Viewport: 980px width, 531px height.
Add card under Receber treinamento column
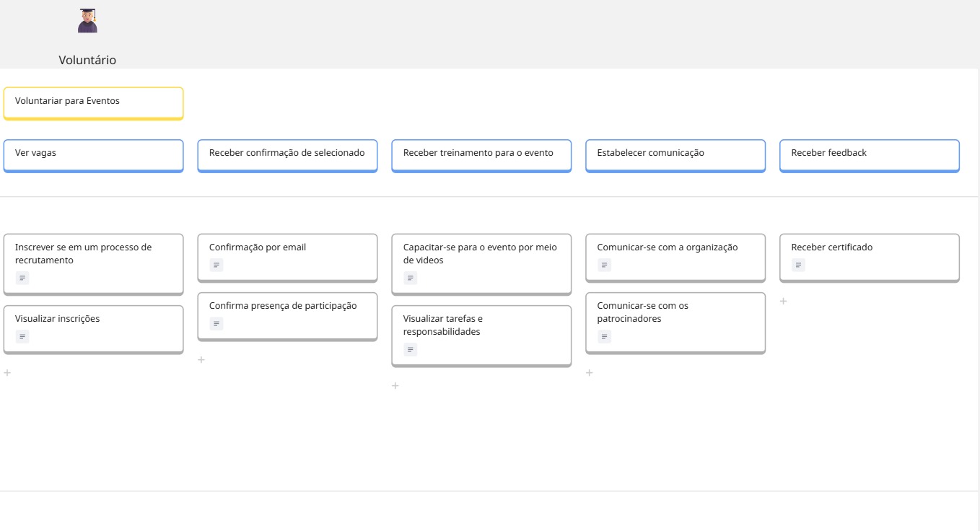[395, 386]
